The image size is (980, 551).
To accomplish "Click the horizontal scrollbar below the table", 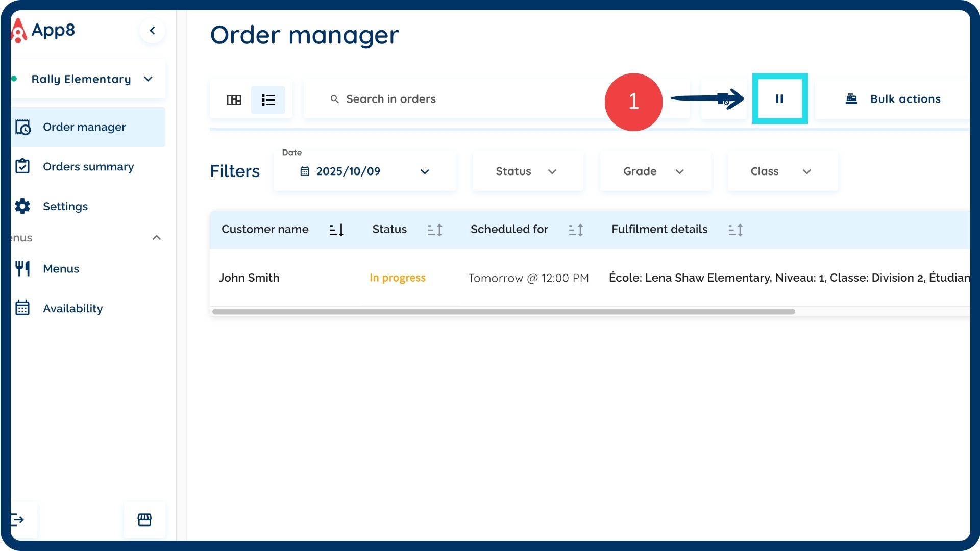I will 503,312.
